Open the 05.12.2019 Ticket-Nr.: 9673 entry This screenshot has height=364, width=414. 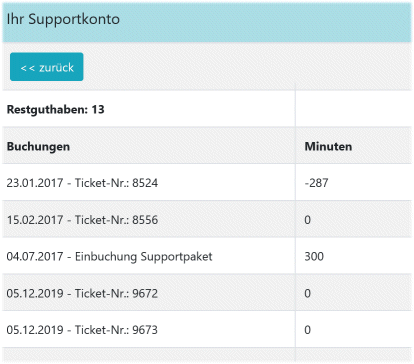82,330
